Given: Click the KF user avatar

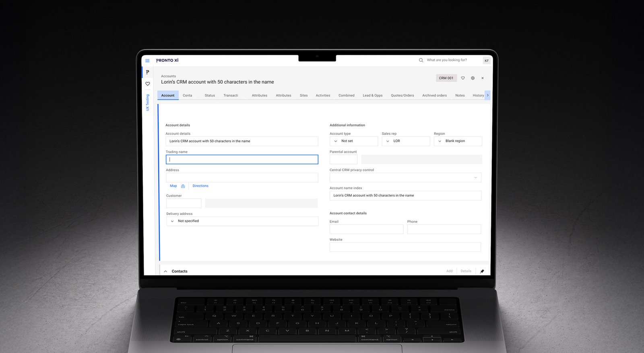Looking at the screenshot, I should coord(487,61).
